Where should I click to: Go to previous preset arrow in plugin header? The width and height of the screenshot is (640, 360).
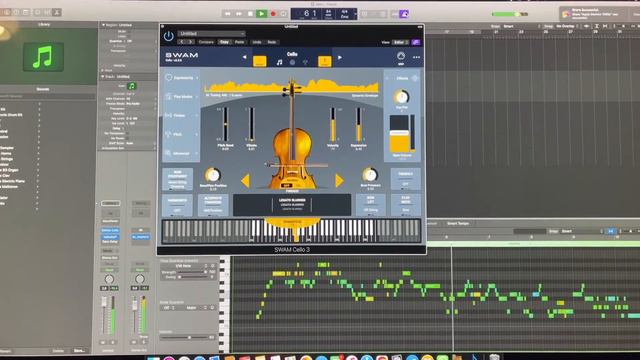point(182,42)
